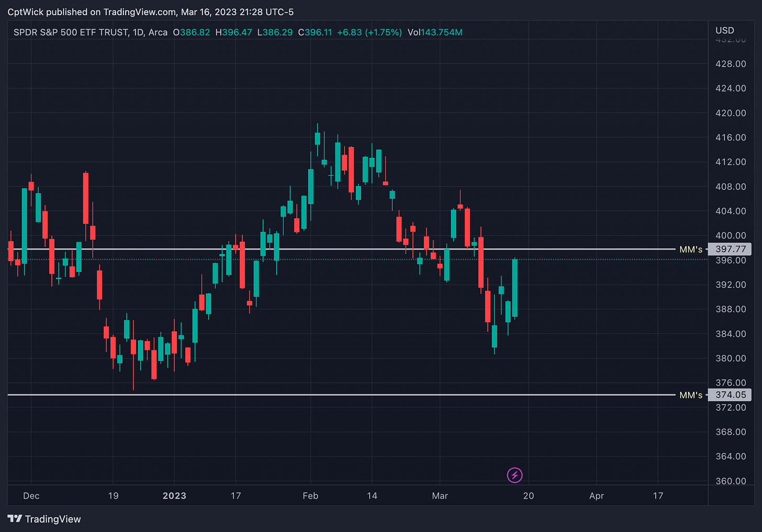Select the MM's label beside 397.77
Screen dimensions: 762x532
[691, 250]
